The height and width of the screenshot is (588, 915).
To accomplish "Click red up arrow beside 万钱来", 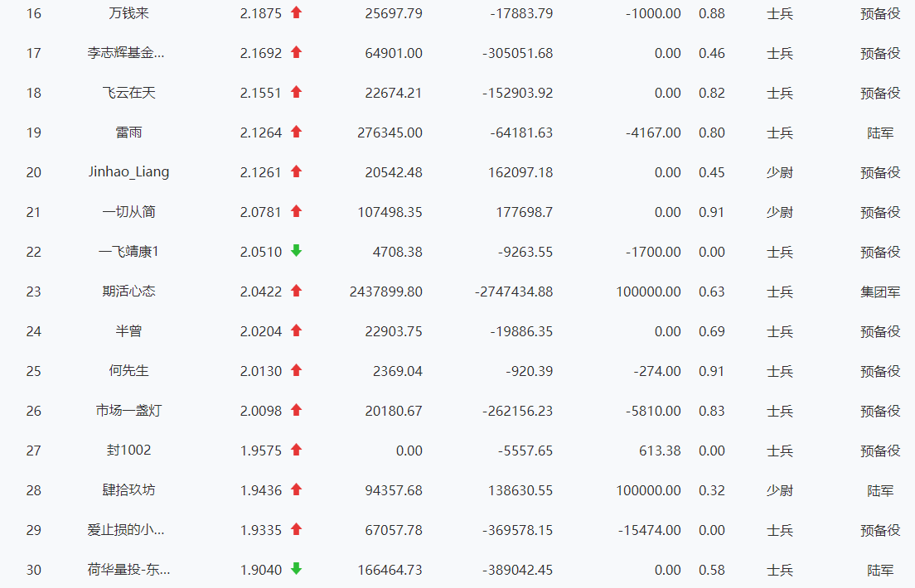I will pos(296,12).
